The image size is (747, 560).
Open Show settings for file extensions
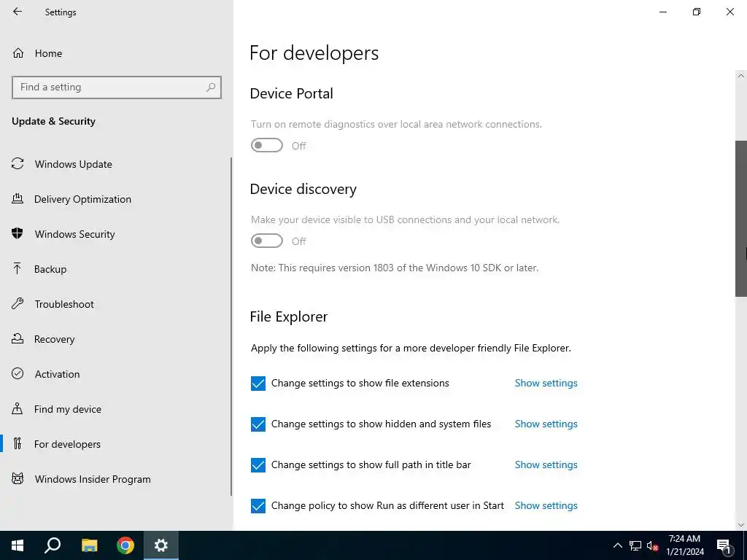[546, 383]
